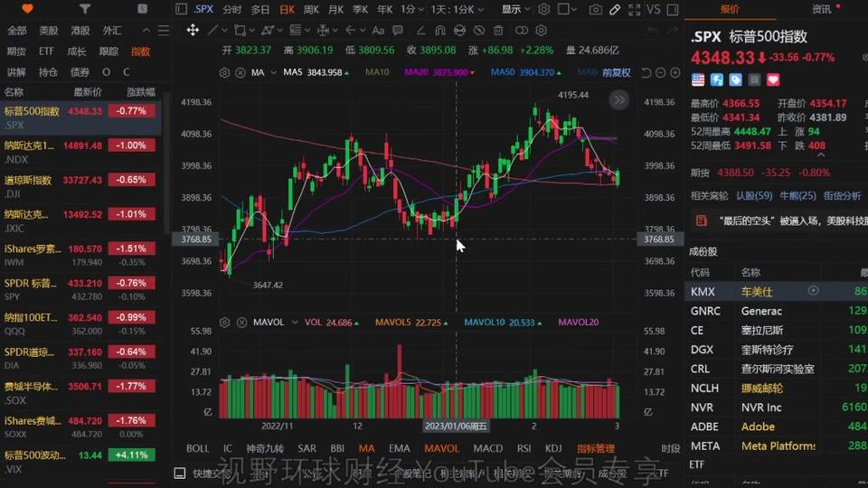
Task: Select the Adobe ADBE constituent row
Action: 776,427
